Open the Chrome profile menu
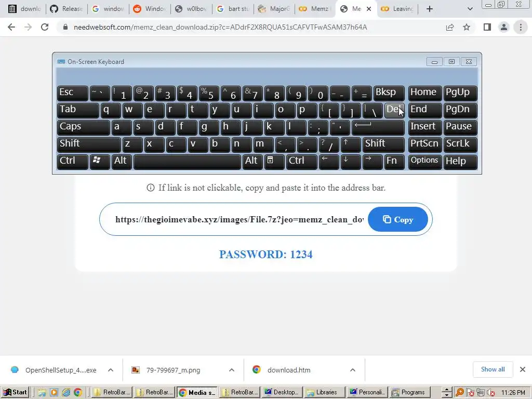This screenshot has width=532, height=399. click(x=504, y=27)
